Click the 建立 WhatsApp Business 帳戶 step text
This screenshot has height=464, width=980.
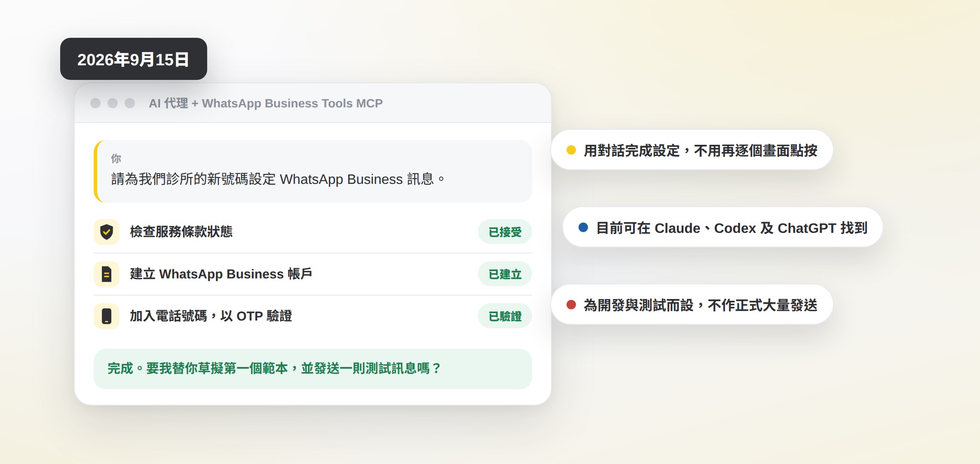221,274
